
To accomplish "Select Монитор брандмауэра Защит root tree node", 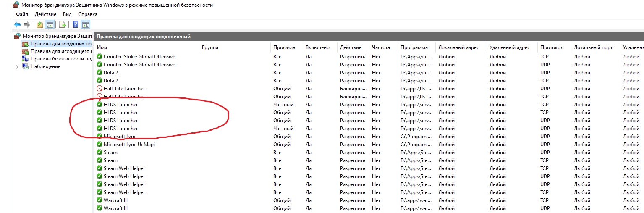I will [57, 36].
